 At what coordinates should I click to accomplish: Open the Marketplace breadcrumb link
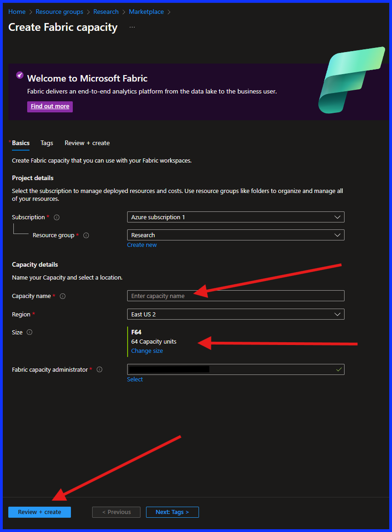tap(146, 12)
